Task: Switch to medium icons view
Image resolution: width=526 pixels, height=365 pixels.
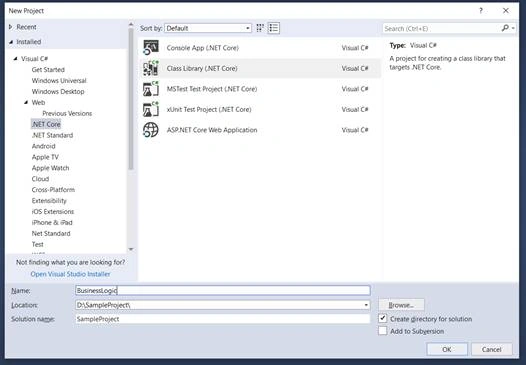Action: click(260, 28)
